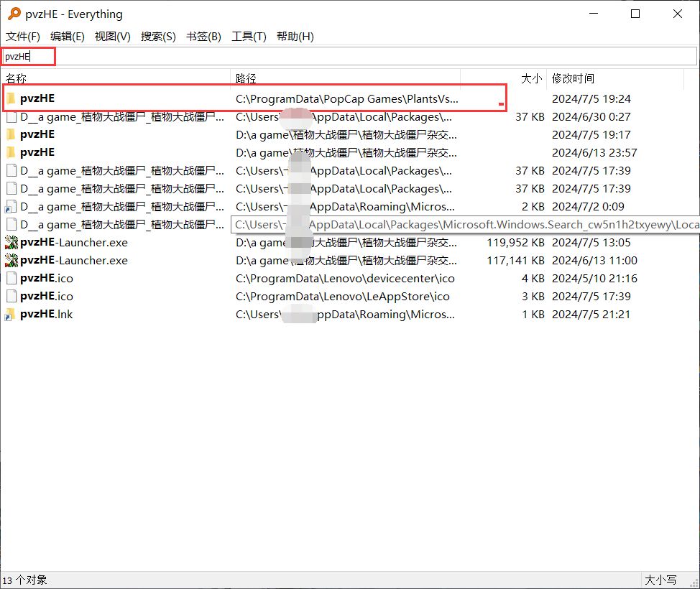
Task: Select pvzHE name in the PopCap Games row
Action: [x=37, y=98]
